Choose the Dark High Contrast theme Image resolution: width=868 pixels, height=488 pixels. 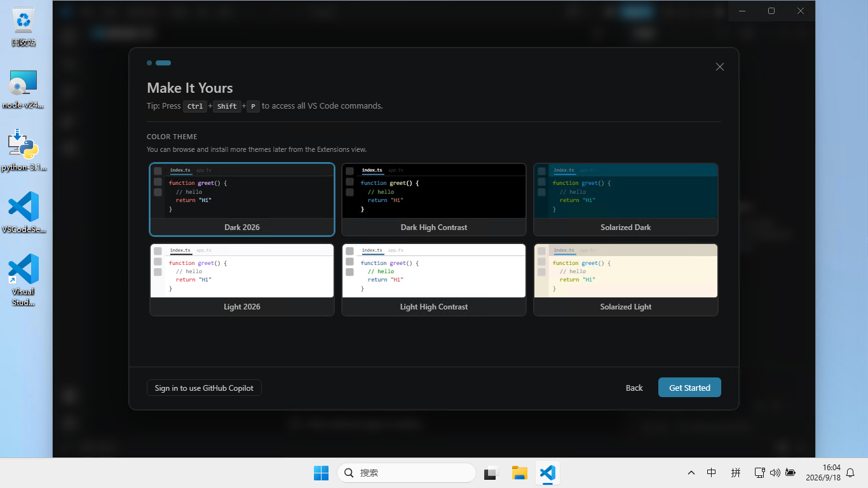[434, 200]
